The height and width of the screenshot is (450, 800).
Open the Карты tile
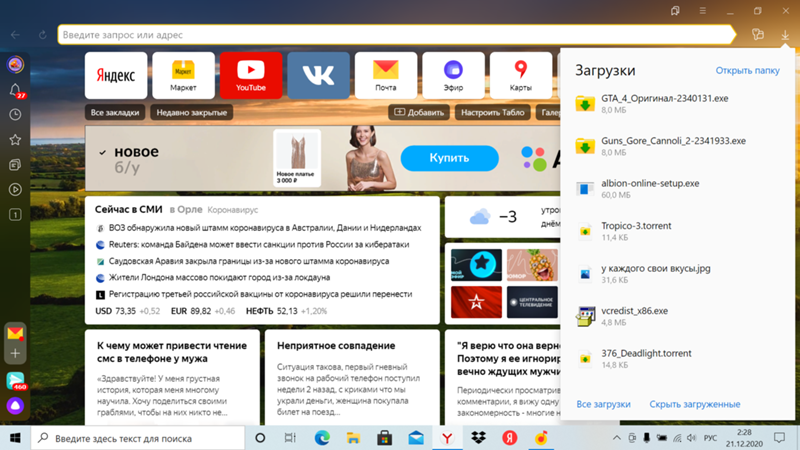520,76
